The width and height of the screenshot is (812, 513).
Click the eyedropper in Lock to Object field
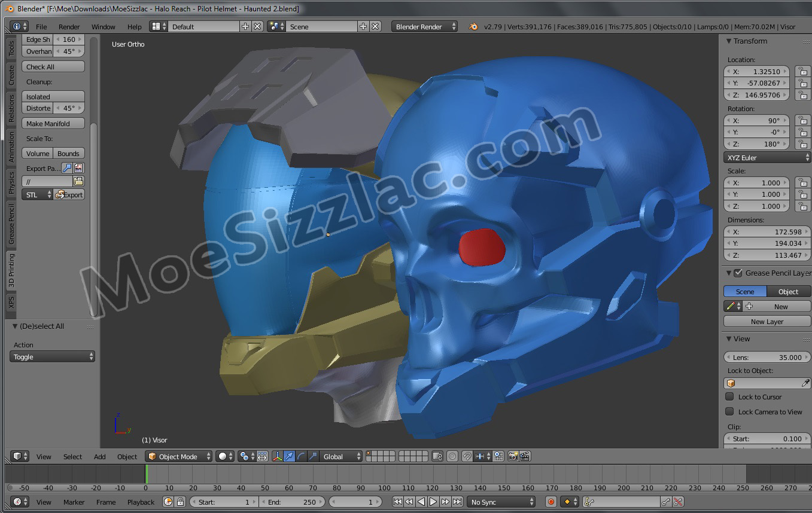coord(805,383)
